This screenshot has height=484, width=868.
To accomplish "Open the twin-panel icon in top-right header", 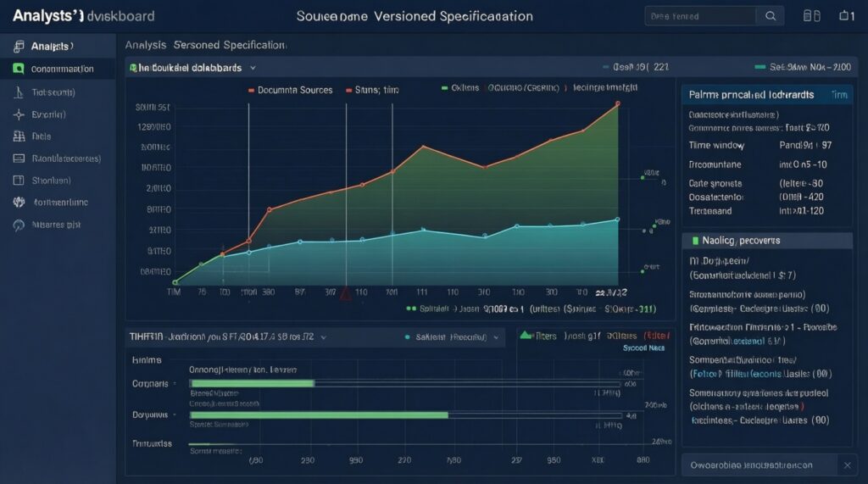I will 812,16.
